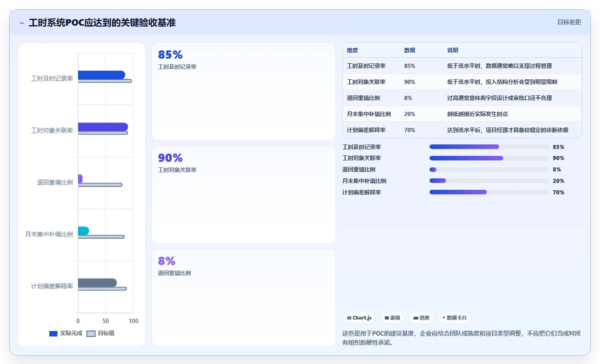Toggle the 目标值 legend item

click(x=100, y=333)
